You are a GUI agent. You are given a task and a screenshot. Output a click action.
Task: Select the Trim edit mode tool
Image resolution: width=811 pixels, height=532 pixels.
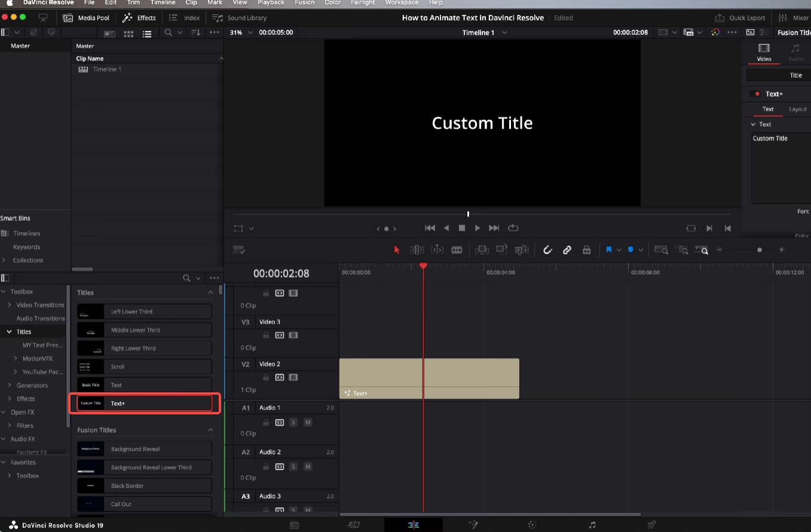click(417, 250)
